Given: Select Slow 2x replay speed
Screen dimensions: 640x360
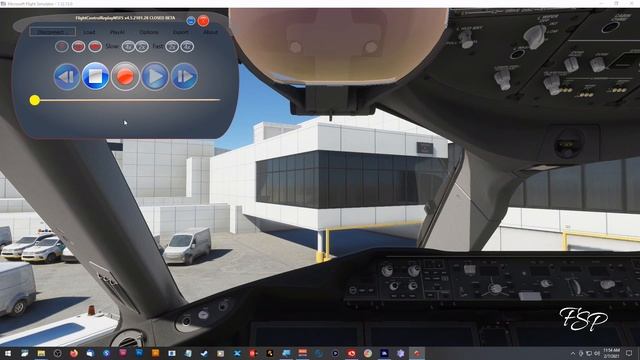Looking at the screenshot, I should pyautogui.click(x=142, y=47).
